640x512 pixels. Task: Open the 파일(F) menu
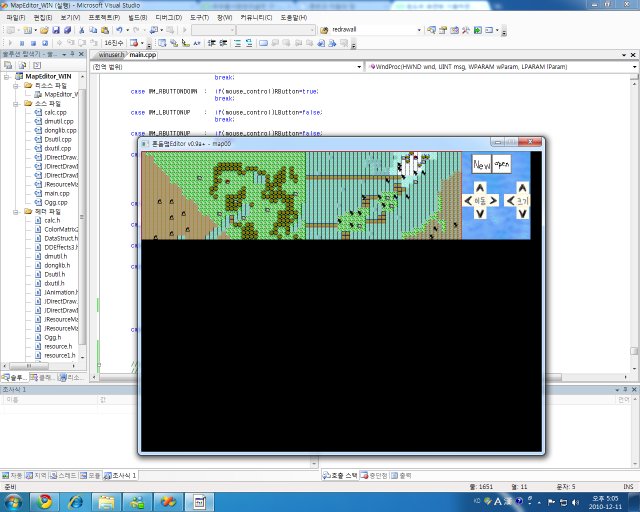pyautogui.click(x=16, y=18)
